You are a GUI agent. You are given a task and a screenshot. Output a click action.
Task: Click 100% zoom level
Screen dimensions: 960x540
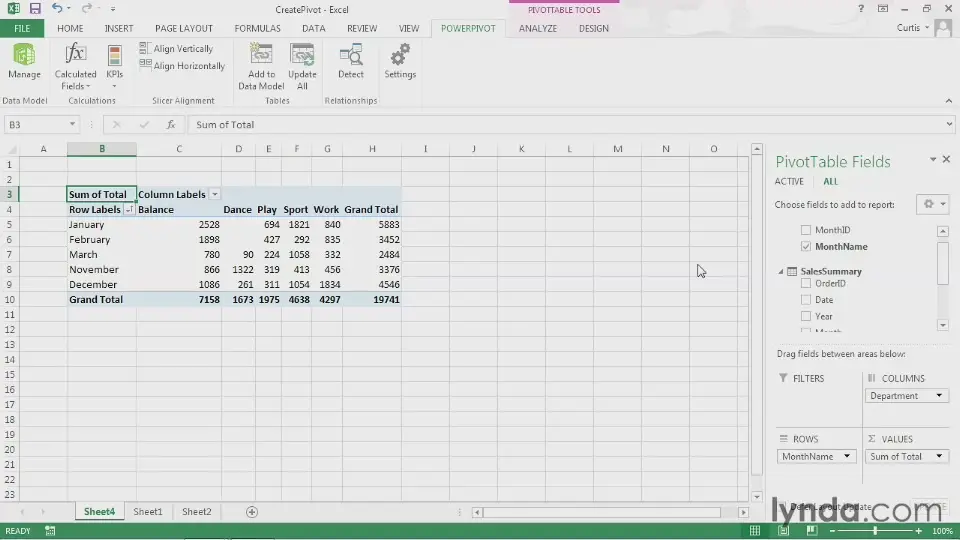[942, 531]
